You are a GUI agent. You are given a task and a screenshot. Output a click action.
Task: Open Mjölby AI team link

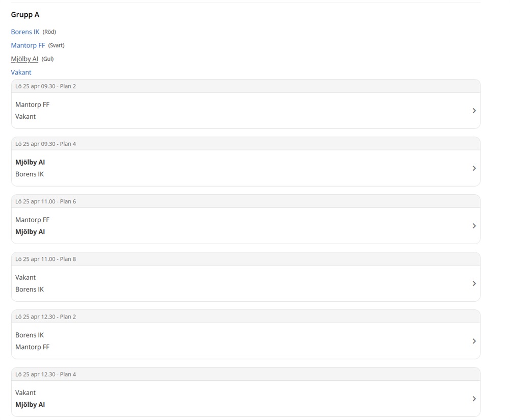click(24, 59)
